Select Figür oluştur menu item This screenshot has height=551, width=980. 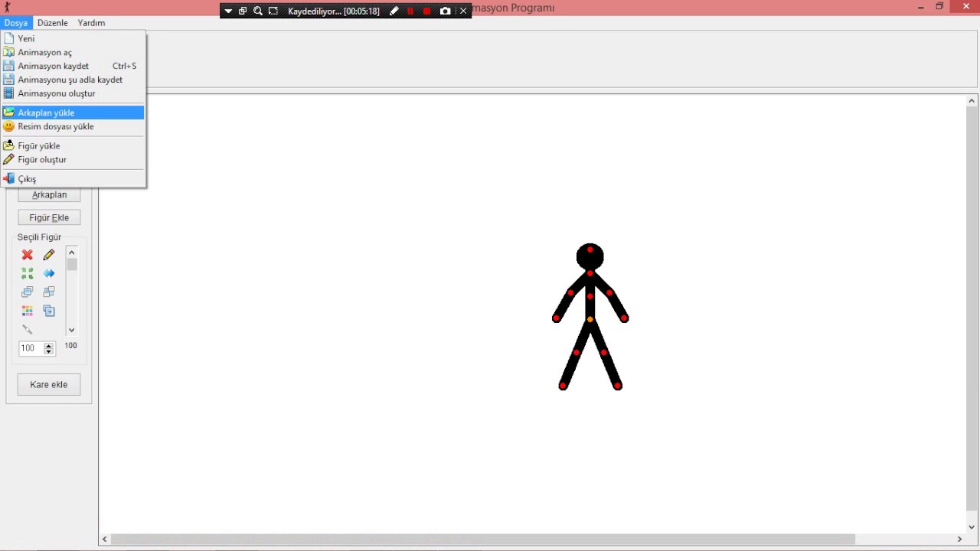click(73, 159)
